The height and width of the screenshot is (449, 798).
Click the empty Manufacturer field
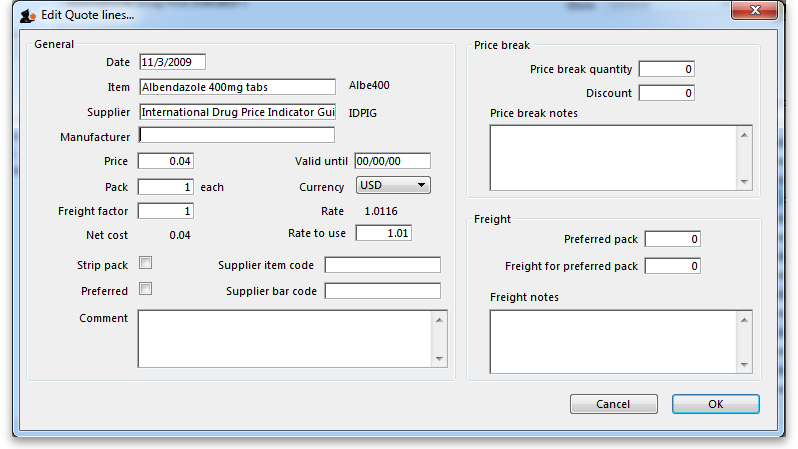tap(237, 135)
